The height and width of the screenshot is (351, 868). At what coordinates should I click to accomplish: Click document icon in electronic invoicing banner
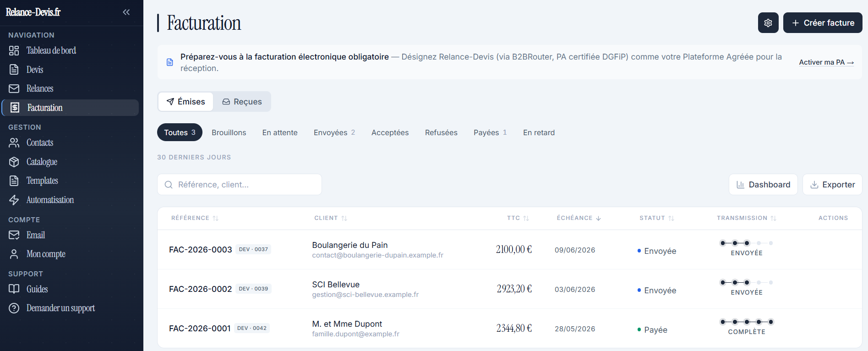pyautogui.click(x=170, y=62)
